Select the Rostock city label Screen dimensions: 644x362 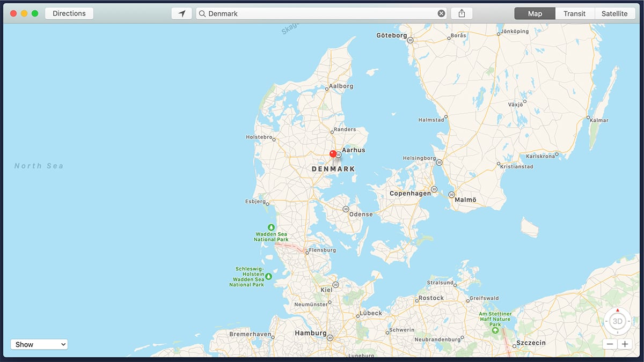[x=431, y=298]
